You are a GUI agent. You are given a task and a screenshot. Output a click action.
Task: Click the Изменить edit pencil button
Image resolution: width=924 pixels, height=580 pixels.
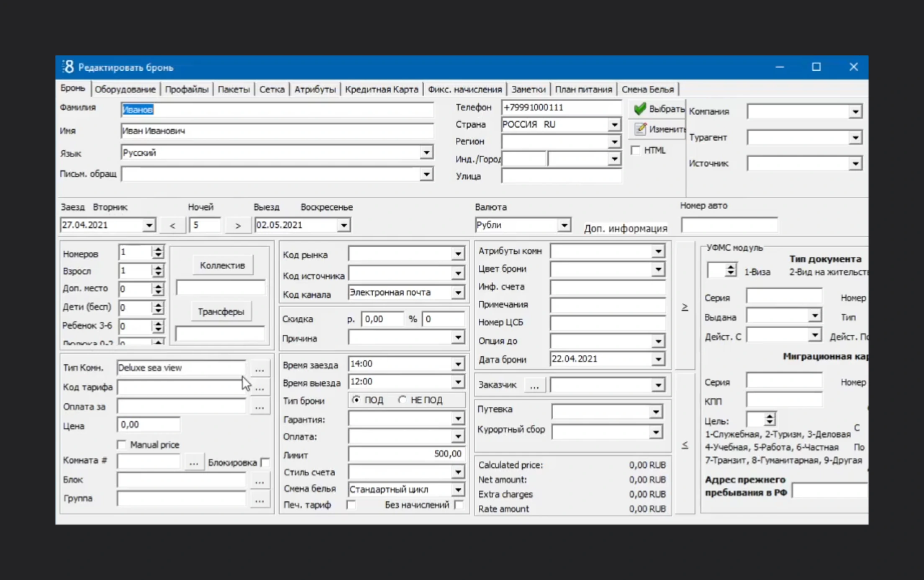click(657, 129)
